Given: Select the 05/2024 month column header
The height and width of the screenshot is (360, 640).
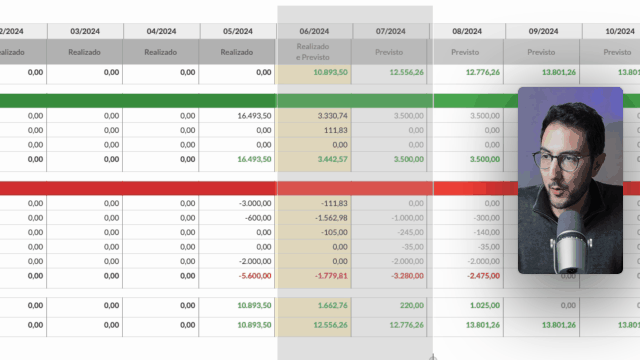Looking at the screenshot, I should pos(238,31).
